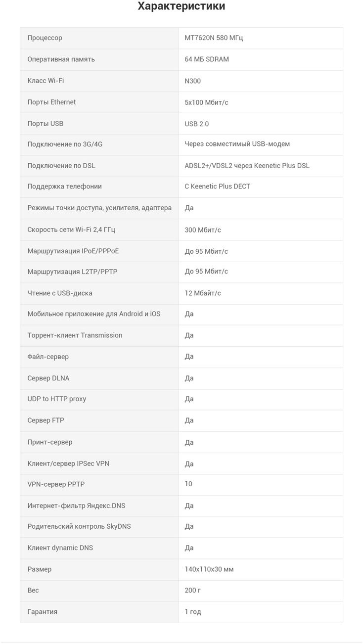Click the 1 год warranty value

193,612
